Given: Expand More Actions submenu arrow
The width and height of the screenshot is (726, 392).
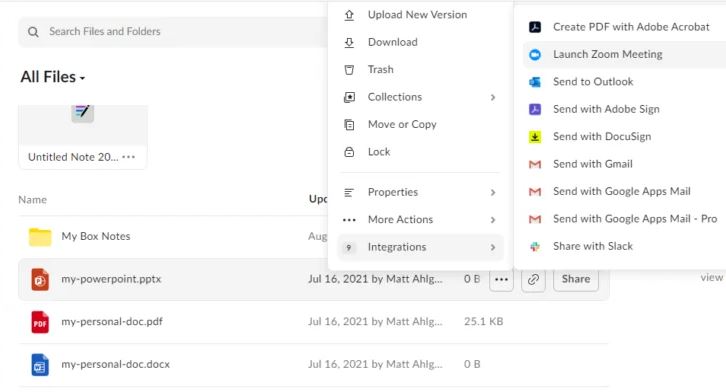Looking at the screenshot, I should coord(493,220).
